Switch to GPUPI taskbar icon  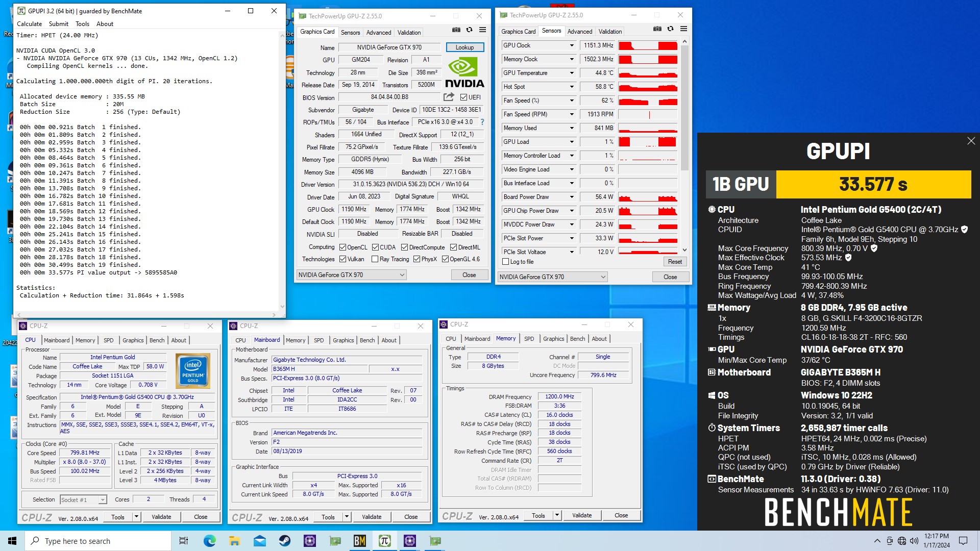(x=385, y=541)
